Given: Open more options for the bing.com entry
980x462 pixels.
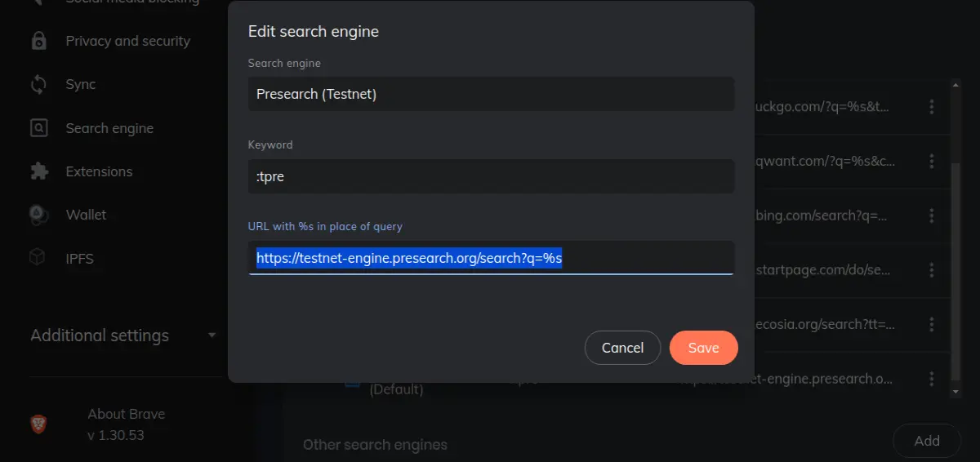Looking at the screenshot, I should point(931,215).
